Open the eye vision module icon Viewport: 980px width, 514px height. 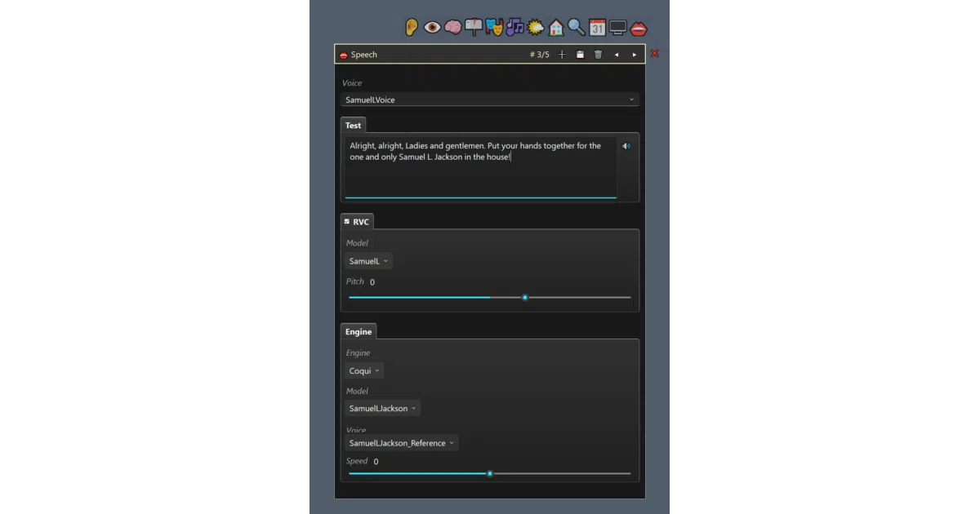[x=432, y=27]
